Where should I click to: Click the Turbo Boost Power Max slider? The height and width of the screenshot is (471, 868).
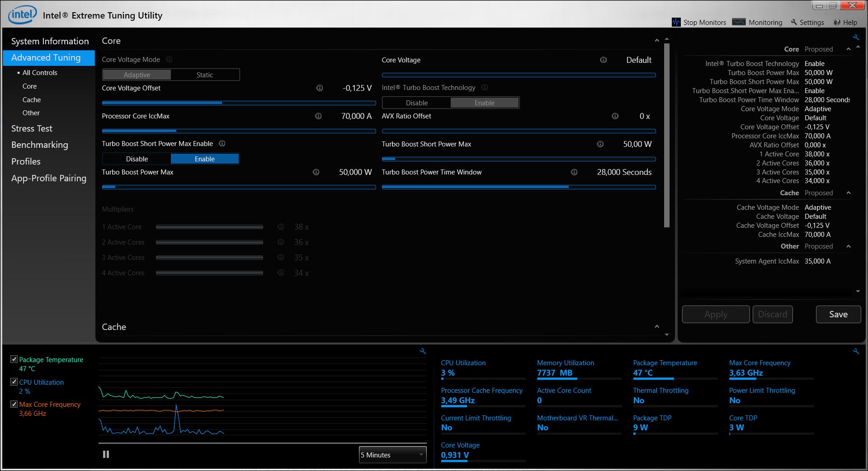pyautogui.click(x=239, y=187)
